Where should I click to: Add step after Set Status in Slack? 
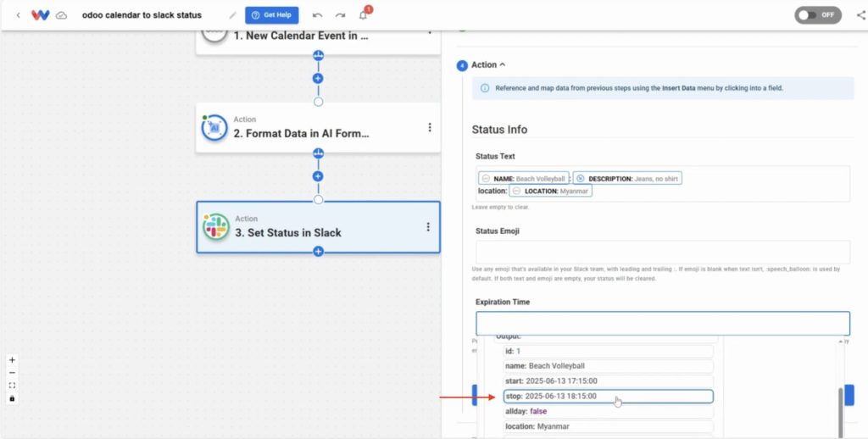coord(319,252)
